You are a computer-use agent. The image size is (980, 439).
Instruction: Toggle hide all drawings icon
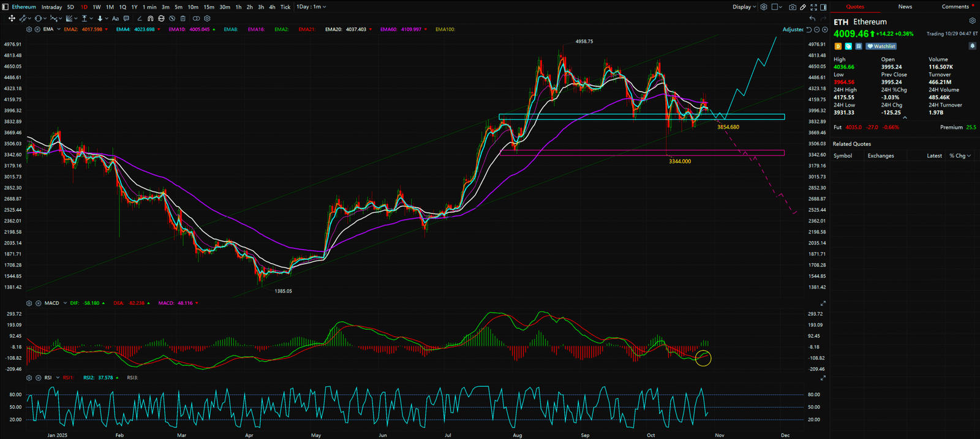[x=172, y=18]
